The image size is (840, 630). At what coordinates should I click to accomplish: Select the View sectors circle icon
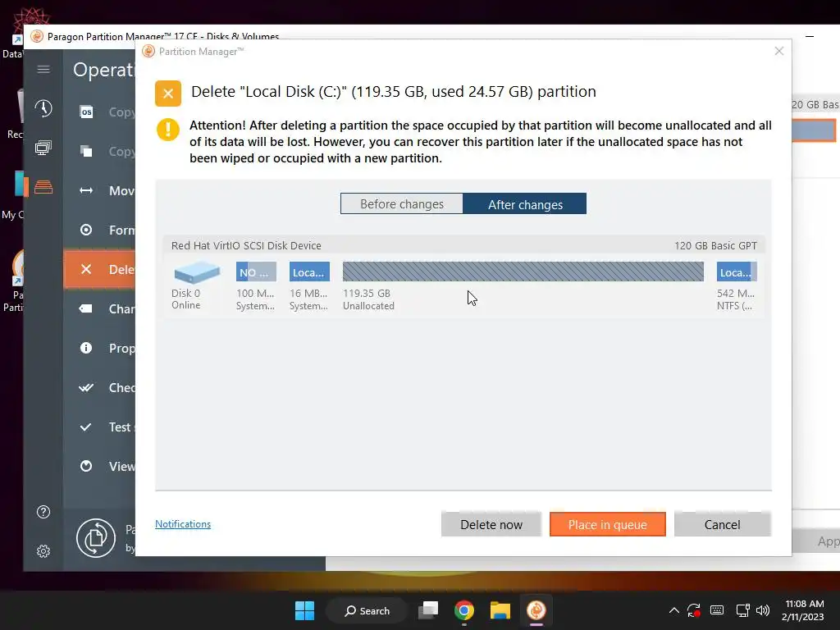86,466
